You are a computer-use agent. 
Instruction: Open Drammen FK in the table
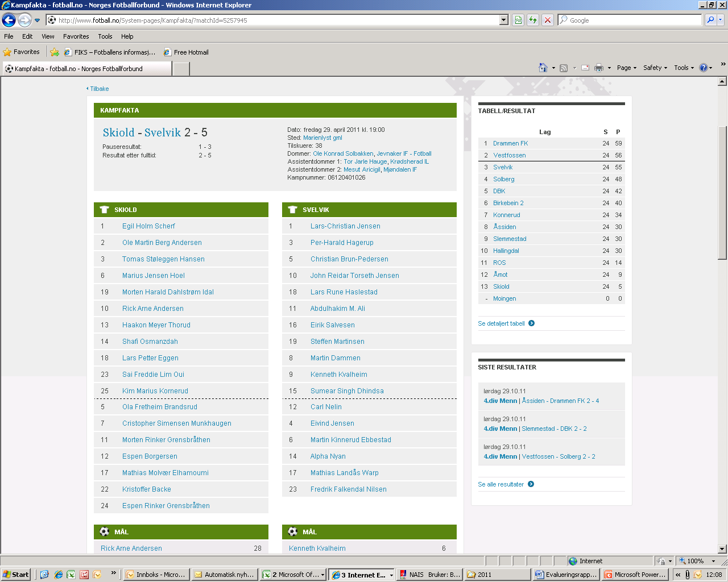point(510,143)
